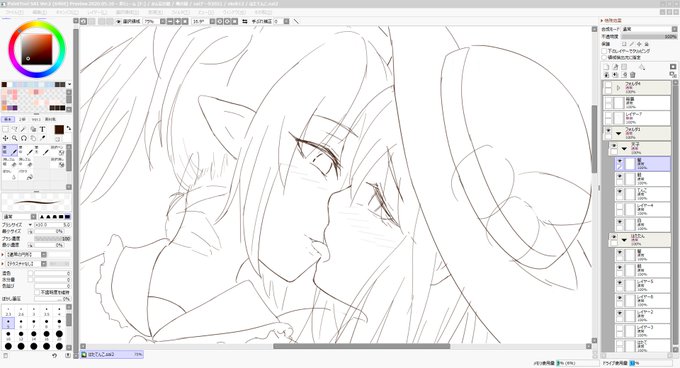The width and height of the screenshot is (680, 368).
Task: Delete layer with the trash icon
Action: (x=632, y=75)
